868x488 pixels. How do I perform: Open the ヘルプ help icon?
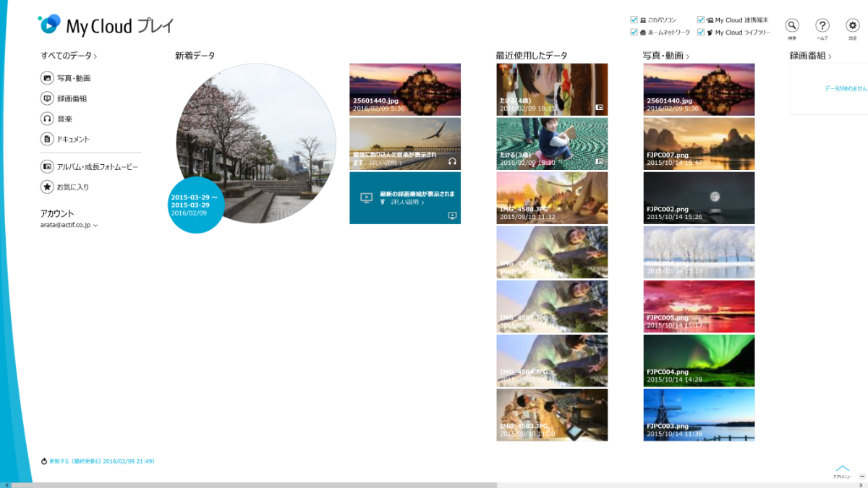(822, 25)
